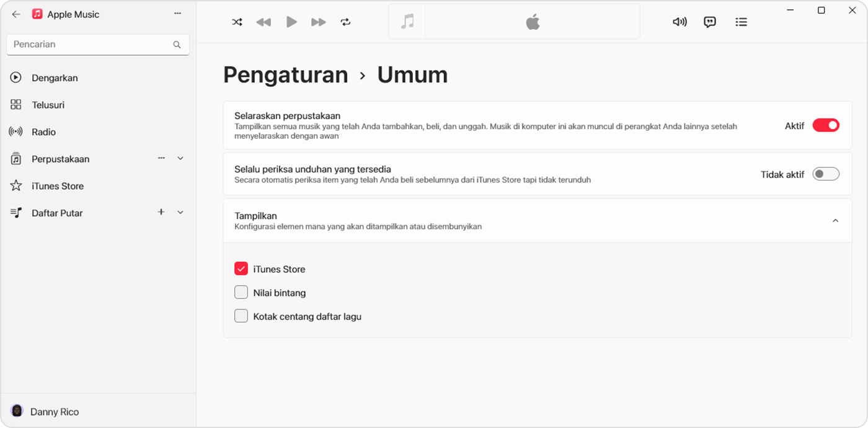Image resolution: width=868 pixels, height=428 pixels.
Task: Click the Radio broadcast icon
Action: pos(15,132)
